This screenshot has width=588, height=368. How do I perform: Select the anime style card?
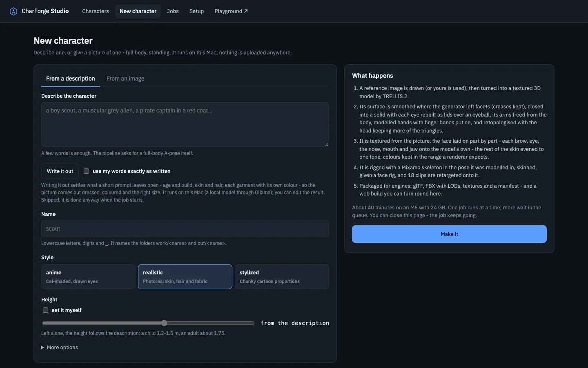(88, 277)
